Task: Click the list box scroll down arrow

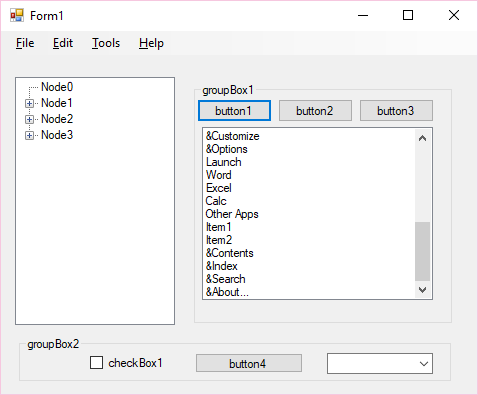Action: pyautogui.click(x=422, y=290)
